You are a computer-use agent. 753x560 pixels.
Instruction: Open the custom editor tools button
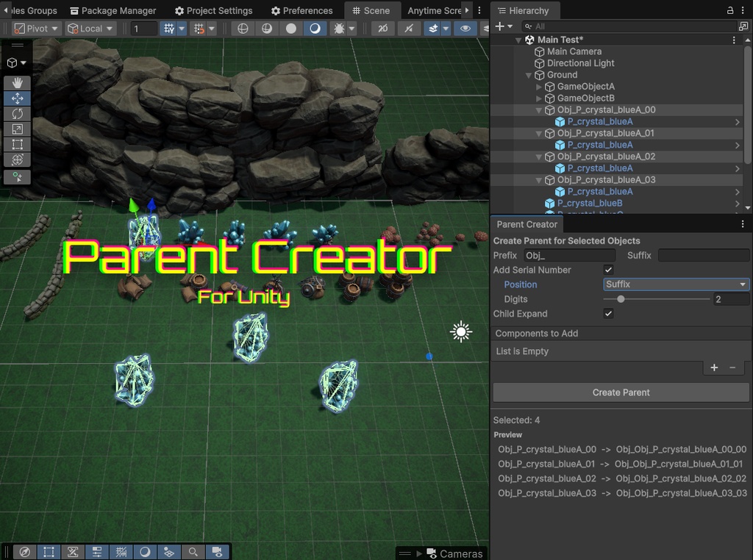[x=18, y=177]
